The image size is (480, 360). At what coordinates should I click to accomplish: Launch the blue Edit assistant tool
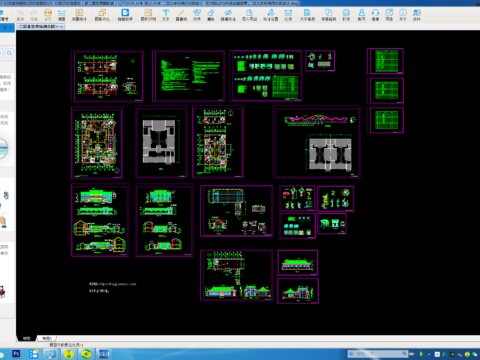[x=125, y=15]
